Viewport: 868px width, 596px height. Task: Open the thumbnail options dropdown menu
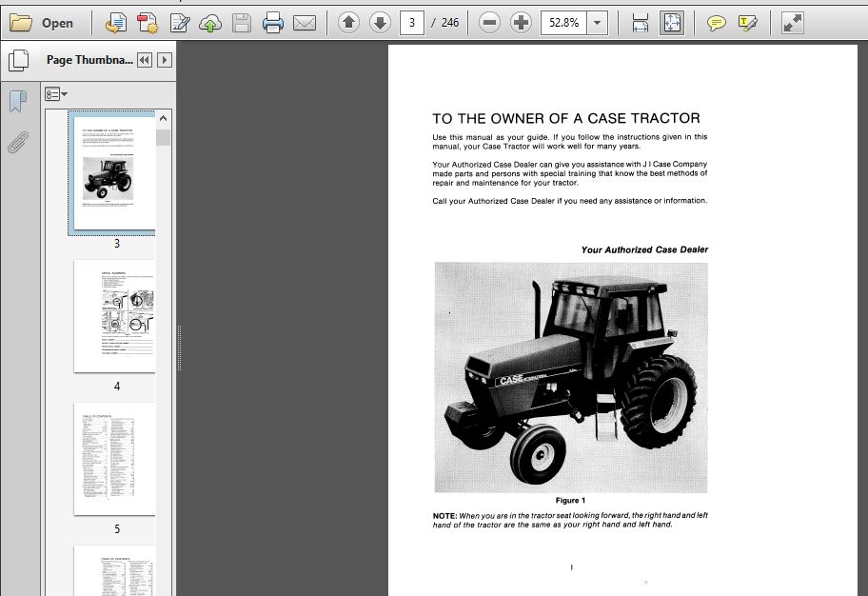coord(56,94)
